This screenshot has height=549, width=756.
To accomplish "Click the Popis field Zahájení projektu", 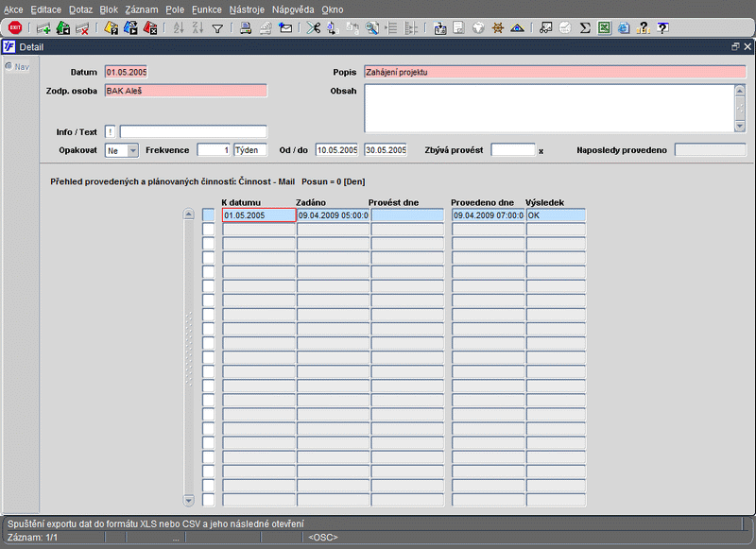I will tap(555, 73).
